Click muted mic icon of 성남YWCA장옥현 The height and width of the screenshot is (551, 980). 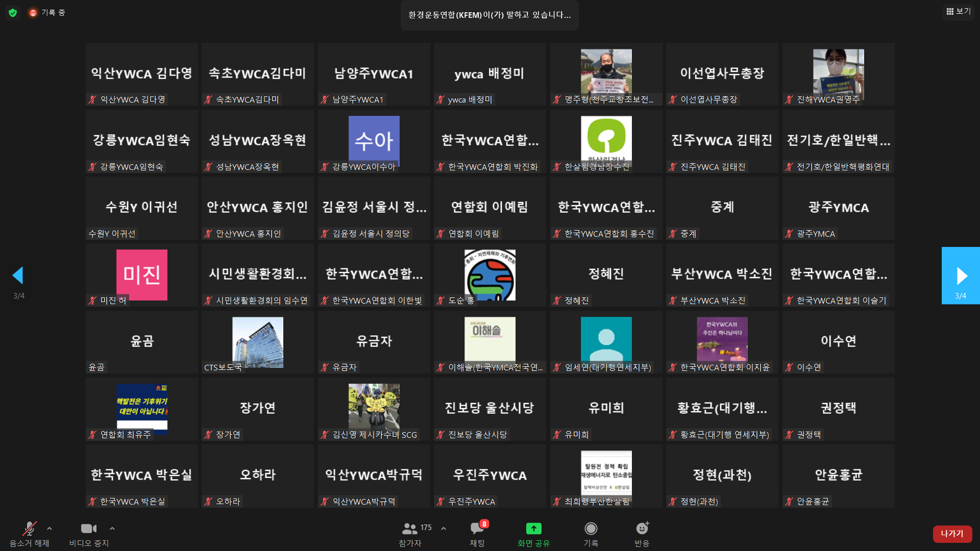(208, 167)
